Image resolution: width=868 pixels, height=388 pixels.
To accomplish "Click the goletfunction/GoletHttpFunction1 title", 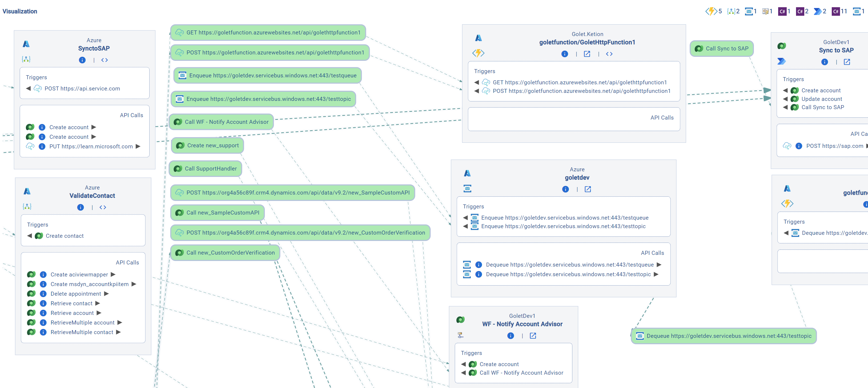I will (x=587, y=42).
